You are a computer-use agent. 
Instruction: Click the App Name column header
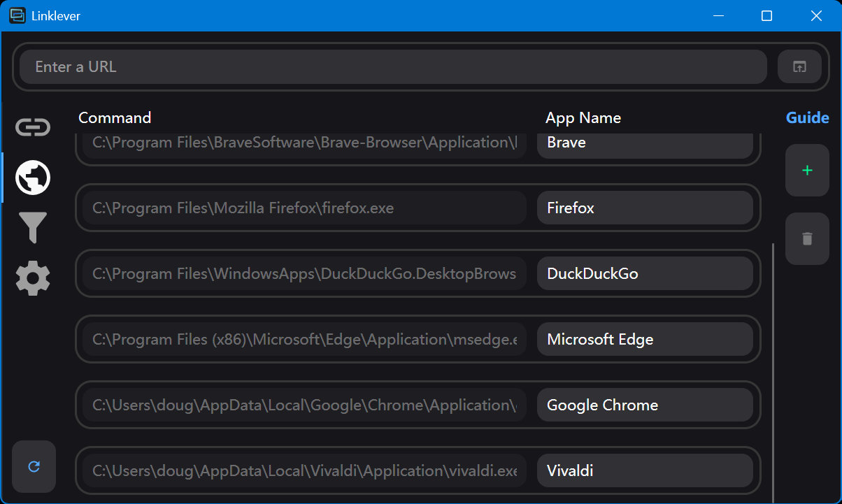tap(583, 117)
